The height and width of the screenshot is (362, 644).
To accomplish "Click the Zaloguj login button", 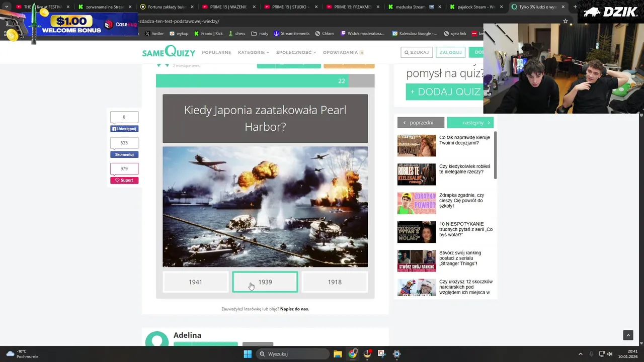I will [x=450, y=52].
